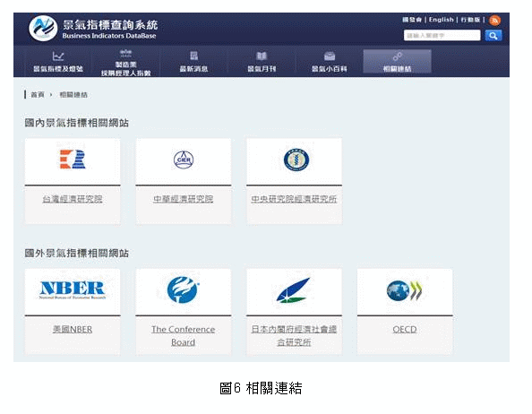The width and height of the screenshot is (532, 414).
Task: Click the OECD globe logo thumbnail
Action: [x=405, y=292]
